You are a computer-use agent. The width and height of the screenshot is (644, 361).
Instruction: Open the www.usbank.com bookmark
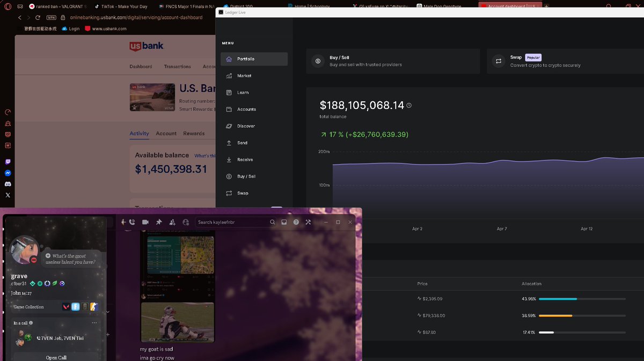[106, 28]
